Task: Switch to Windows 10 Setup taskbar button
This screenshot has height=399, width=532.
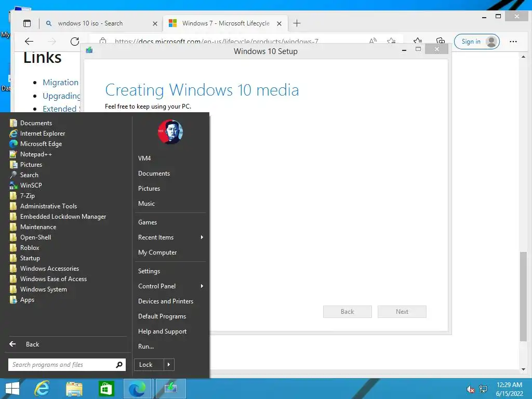Action: [x=170, y=389]
